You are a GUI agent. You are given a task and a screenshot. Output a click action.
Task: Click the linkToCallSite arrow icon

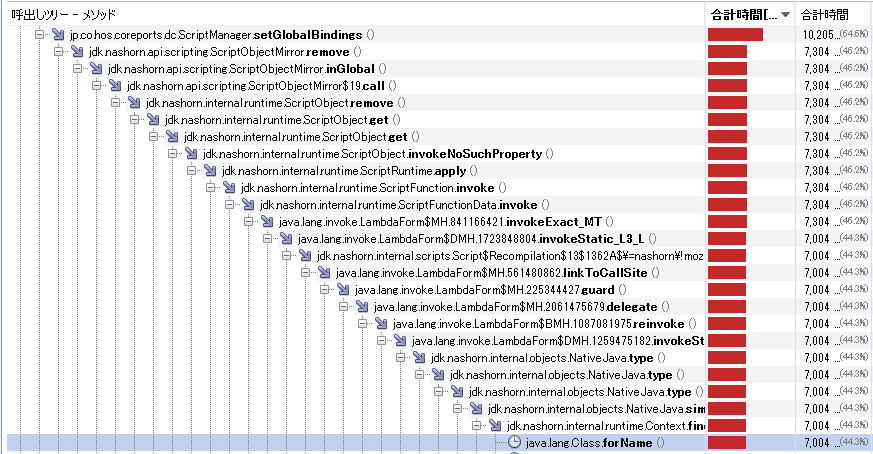325,272
